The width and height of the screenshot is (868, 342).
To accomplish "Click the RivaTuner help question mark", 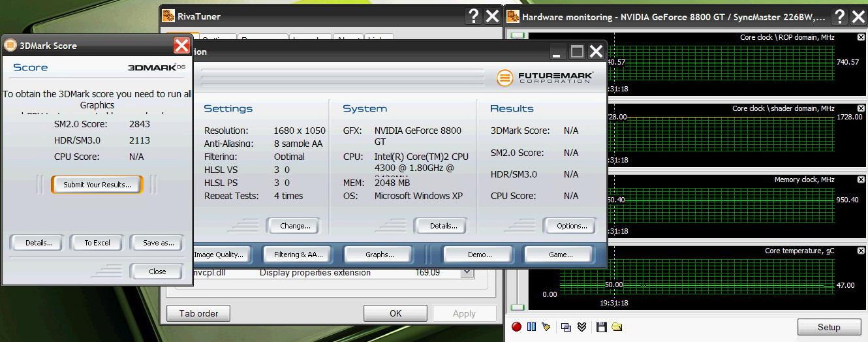I will (x=474, y=16).
